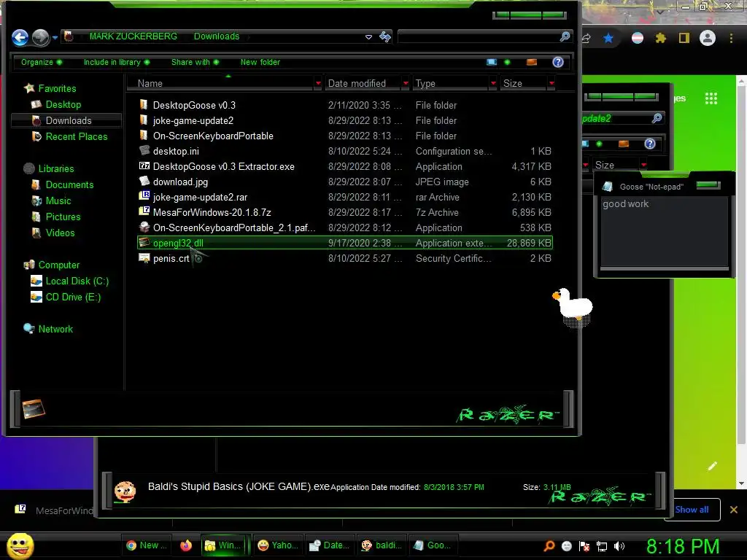The image size is (747, 560).
Task: Click the Downloads search field
Action: [x=478, y=36]
